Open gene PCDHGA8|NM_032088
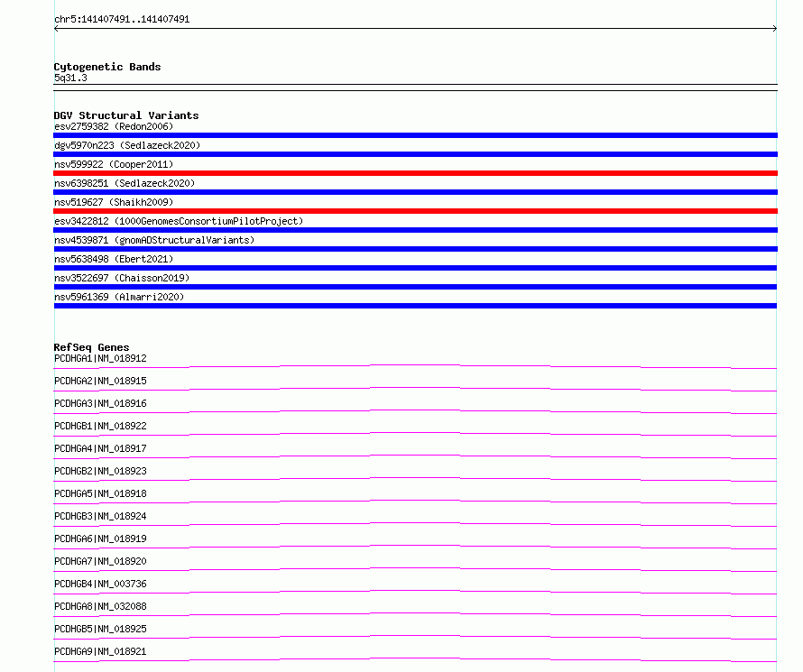This screenshot has width=803, height=672. [100, 606]
